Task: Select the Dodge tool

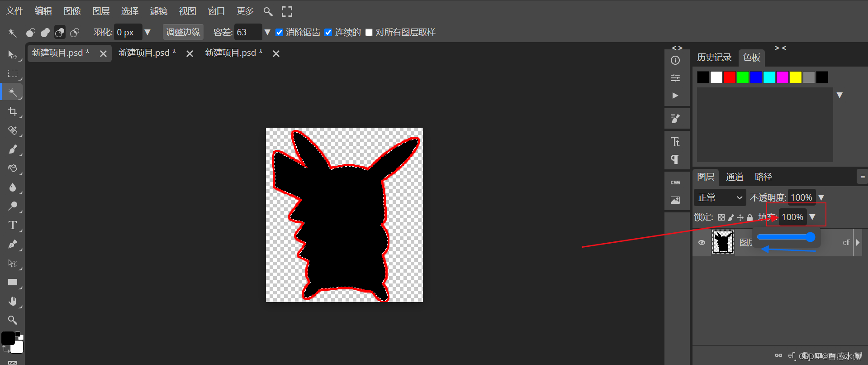Action: (x=12, y=207)
